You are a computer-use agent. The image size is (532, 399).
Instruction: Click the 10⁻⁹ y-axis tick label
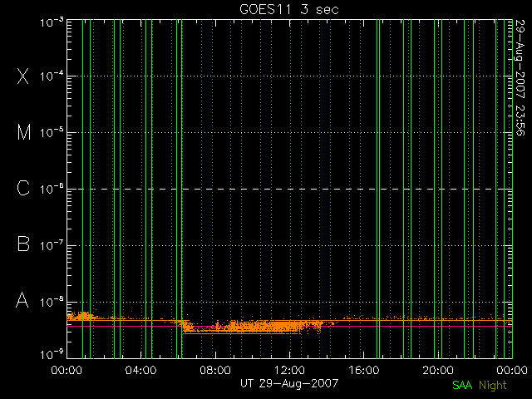coord(52,354)
